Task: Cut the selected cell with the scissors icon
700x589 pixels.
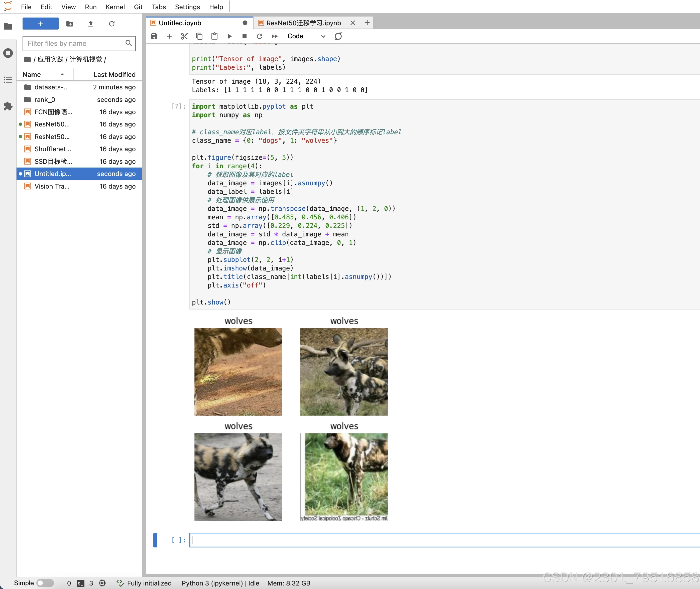Action: point(184,36)
